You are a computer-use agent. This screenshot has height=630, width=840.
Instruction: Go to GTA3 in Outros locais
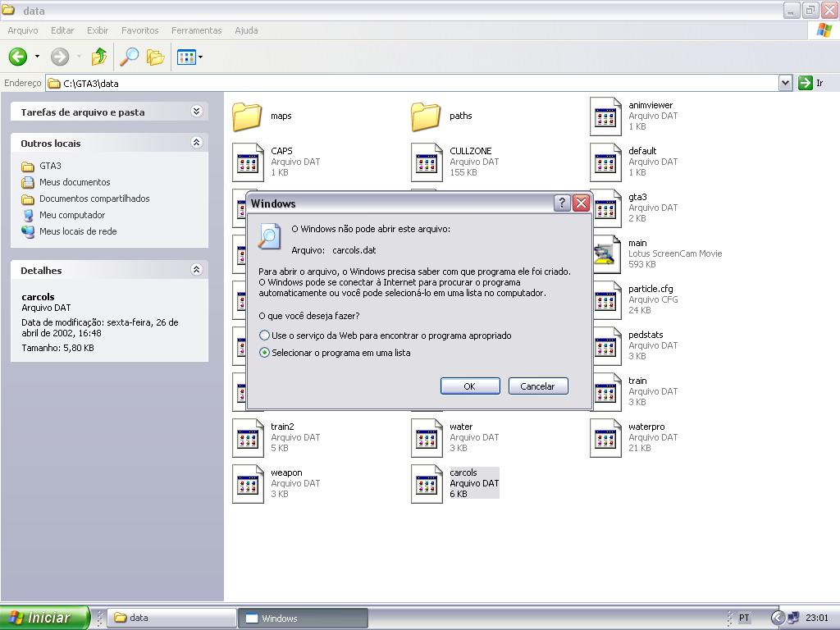tap(50, 166)
